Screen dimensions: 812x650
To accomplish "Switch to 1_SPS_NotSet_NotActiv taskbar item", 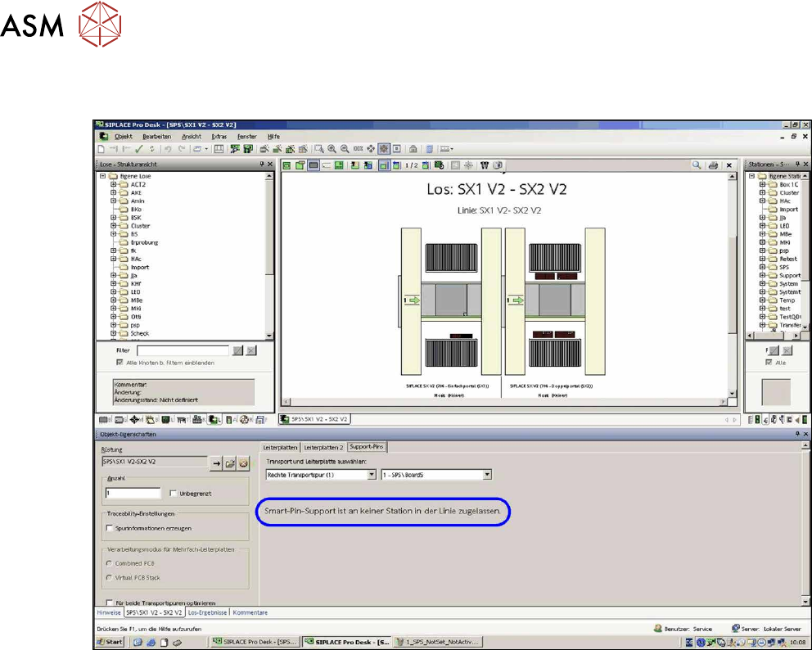I will [x=438, y=643].
